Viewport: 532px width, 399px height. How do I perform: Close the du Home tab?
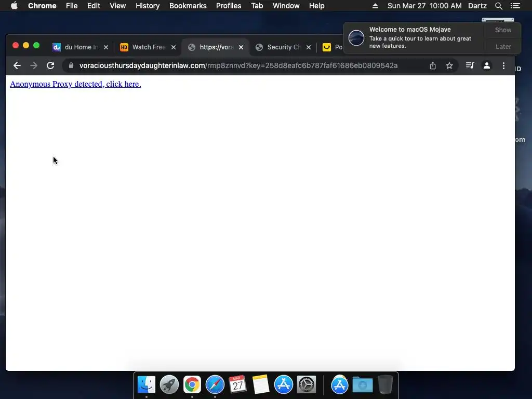tap(106, 47)
